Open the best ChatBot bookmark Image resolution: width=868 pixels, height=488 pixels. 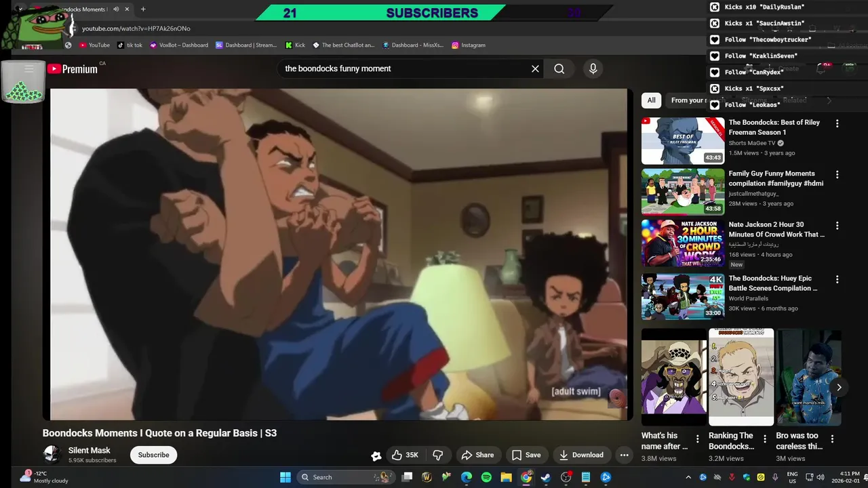[x=343, y=45]
